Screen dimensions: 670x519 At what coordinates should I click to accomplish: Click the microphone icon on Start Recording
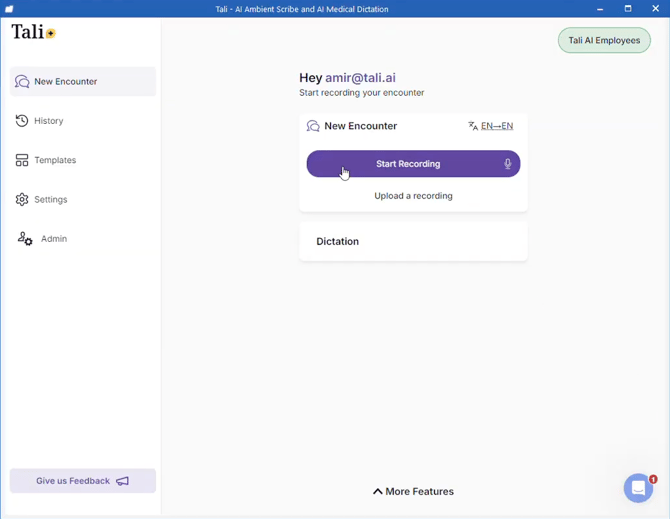pos(507,164)
